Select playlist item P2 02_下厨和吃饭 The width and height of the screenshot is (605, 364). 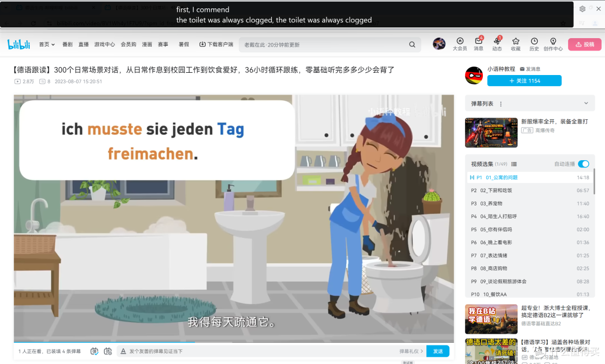coord(529,190)
